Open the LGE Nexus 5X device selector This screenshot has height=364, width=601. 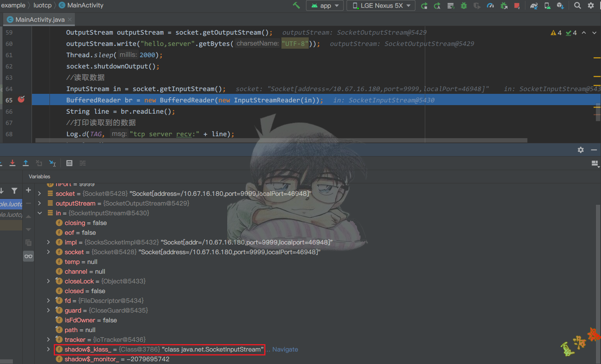380,5
